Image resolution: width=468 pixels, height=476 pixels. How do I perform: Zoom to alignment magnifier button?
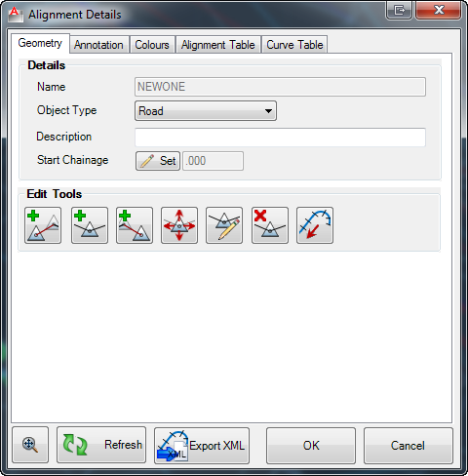click(x=30, y=445)
